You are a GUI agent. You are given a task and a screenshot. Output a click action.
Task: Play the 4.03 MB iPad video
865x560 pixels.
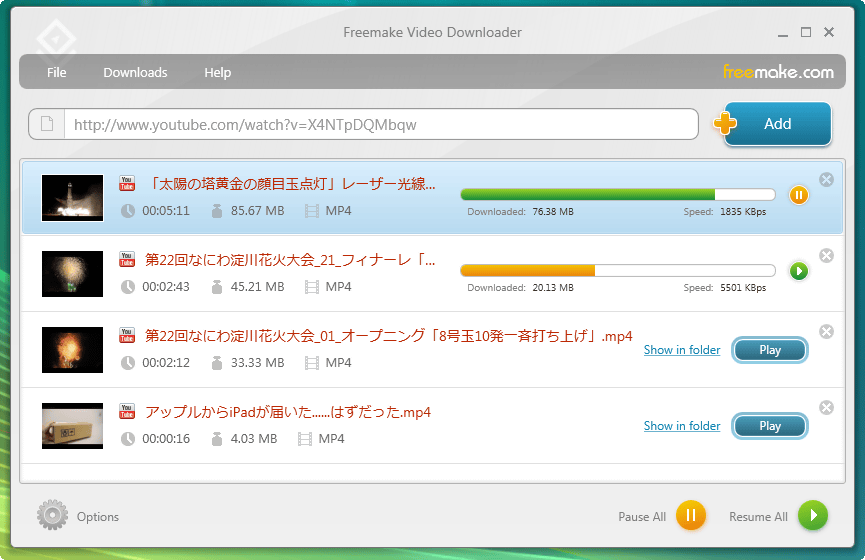click(770, 426)
